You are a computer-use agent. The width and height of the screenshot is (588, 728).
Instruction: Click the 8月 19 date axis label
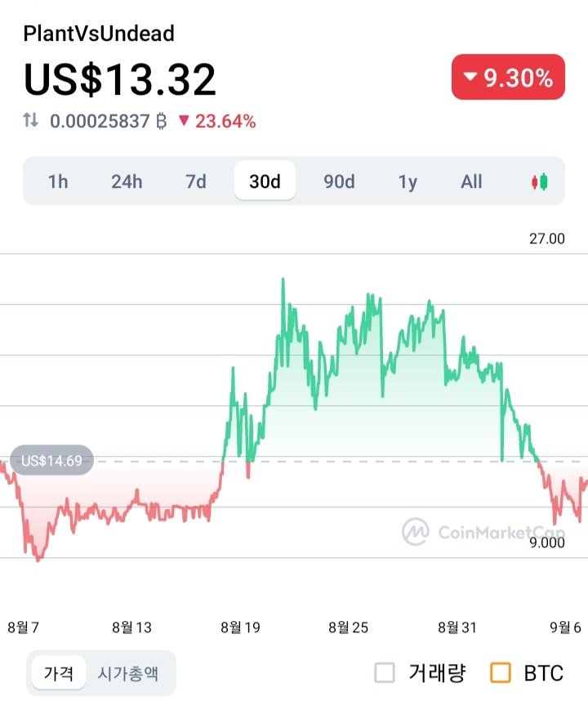click(240, 628)
